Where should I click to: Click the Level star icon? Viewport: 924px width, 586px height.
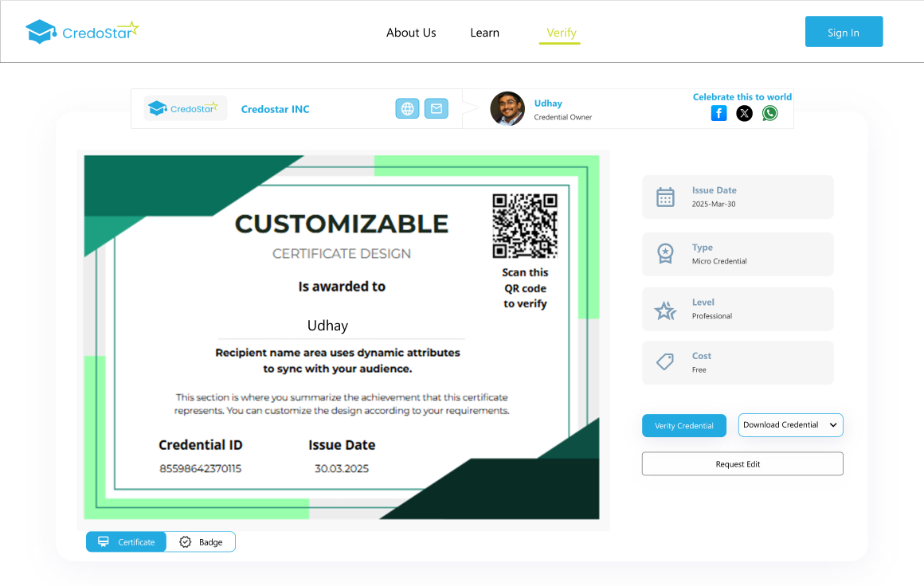665,310
